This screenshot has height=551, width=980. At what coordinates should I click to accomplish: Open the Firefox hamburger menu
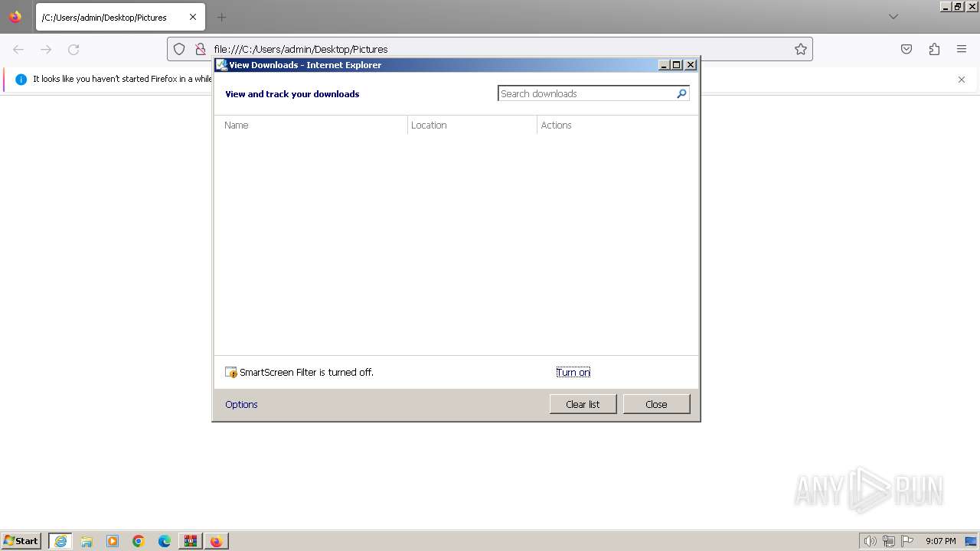(x=962, y=49)
